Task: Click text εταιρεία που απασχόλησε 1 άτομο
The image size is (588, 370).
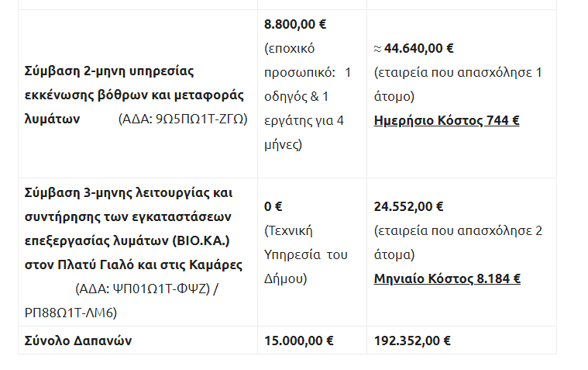Action: click(x=458, y=85)
